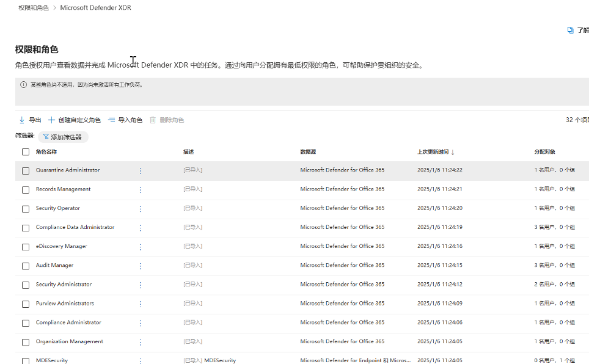The image size is (589, 364).
Task: Open more options for Quarantine Administrator
Action: [x=141, y=171]
